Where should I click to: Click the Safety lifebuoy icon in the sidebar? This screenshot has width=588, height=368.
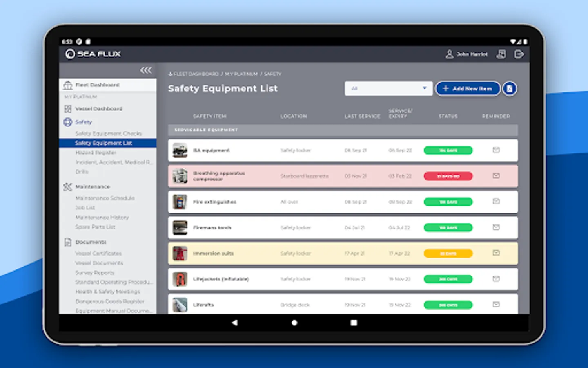pyautogui.click(x=68, y=122)
